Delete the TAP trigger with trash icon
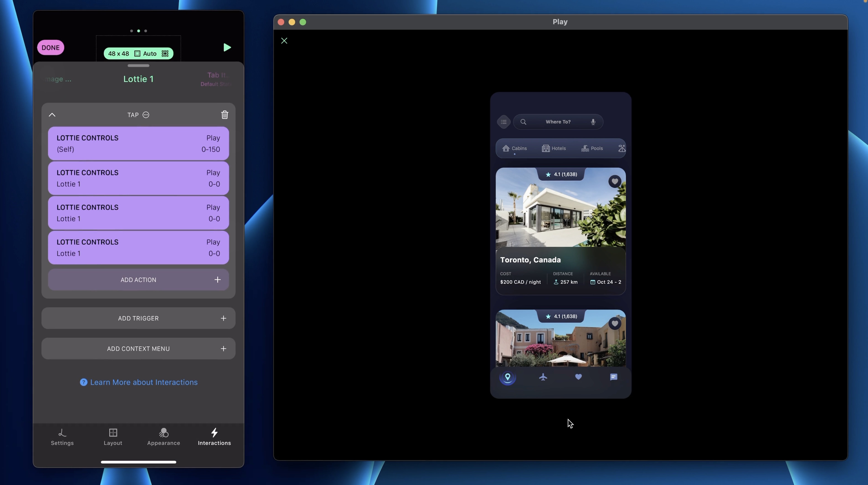 click(224, 115)
